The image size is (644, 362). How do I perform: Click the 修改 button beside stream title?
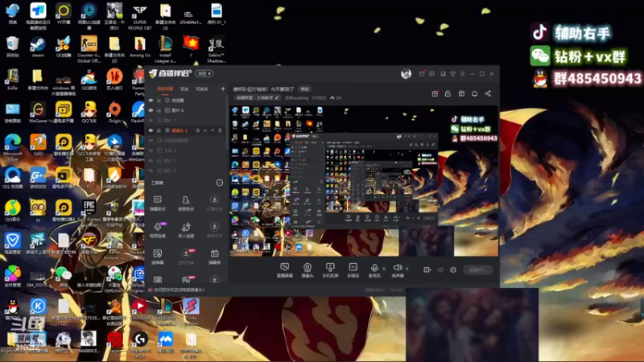pos(304,88)
